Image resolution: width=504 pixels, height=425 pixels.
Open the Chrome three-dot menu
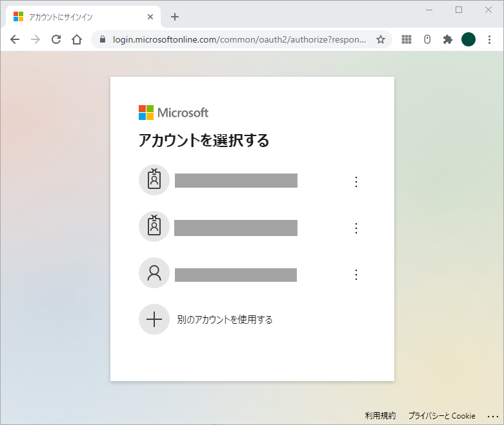click(489, 39)
